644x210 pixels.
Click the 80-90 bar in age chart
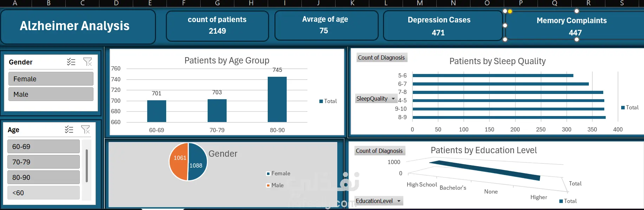coord(277,100)
